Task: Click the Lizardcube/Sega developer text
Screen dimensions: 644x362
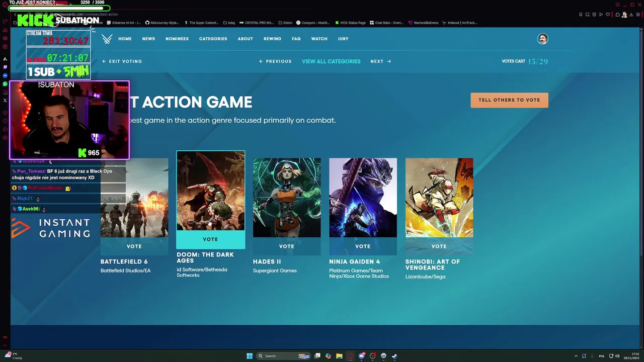Action: pyautogui.click(x=425, y=277)
